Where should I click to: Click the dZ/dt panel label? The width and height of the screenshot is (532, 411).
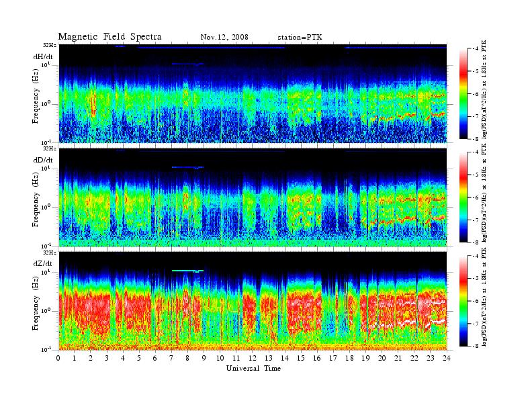point(43,263)
